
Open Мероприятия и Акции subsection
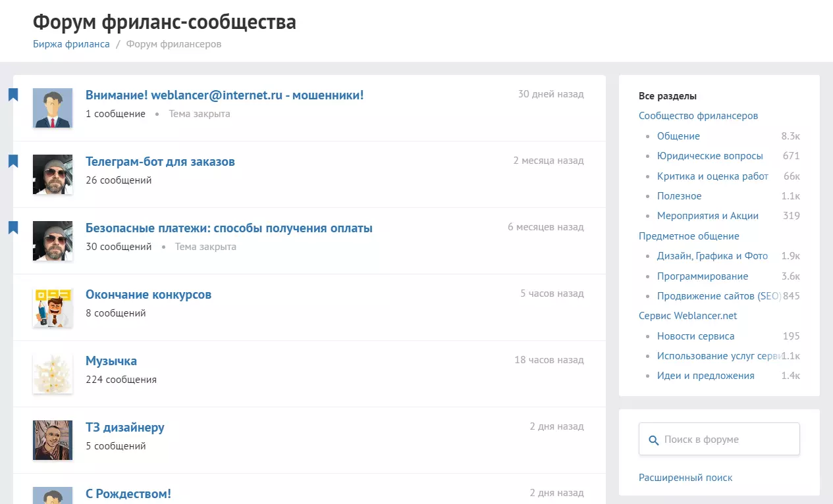708,216
